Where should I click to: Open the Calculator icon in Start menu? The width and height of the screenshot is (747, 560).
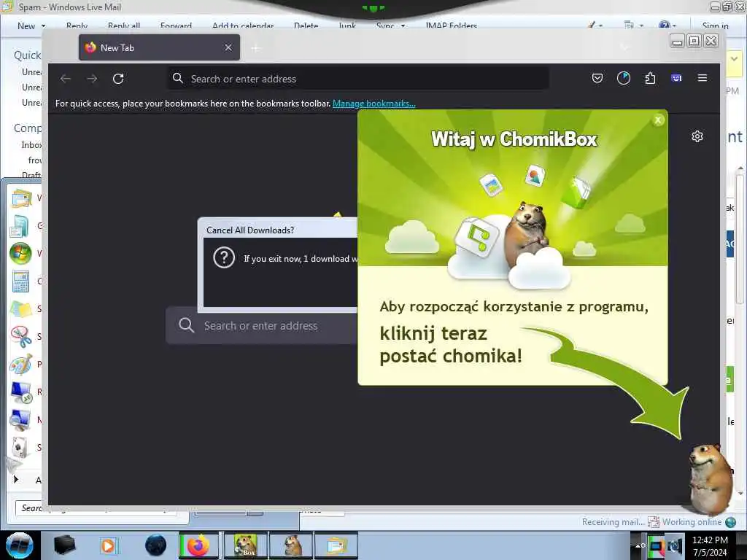tap(20, 281)
